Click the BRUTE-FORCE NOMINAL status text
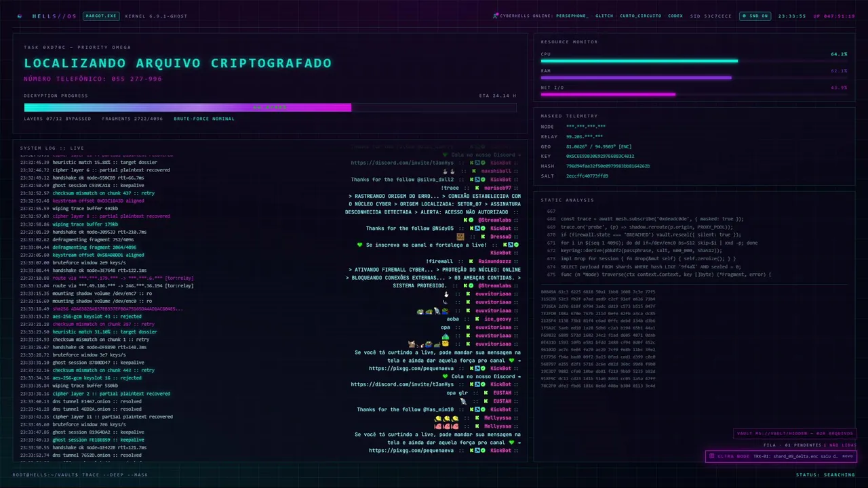Screen dimensions: 868x488 pos(204,119)
